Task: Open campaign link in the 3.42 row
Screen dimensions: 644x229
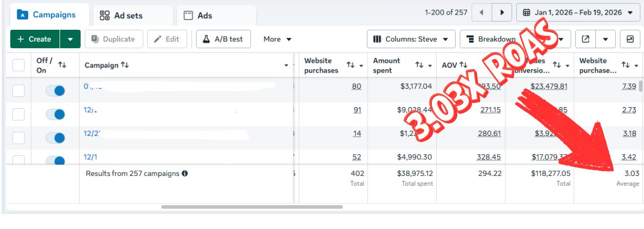Action: point(90,157)
